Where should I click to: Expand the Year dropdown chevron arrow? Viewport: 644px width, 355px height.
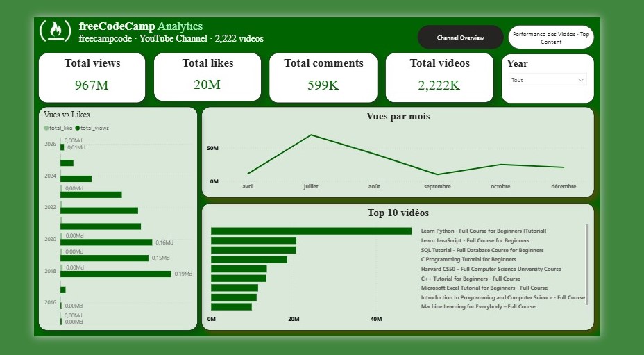pyautogui.click(x=581, y=80)
